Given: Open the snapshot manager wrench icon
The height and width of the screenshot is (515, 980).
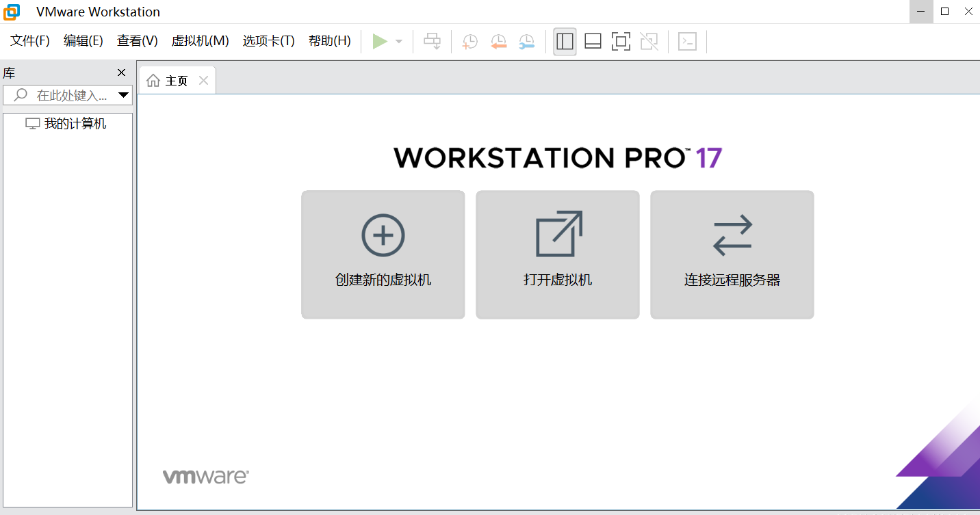Looking at the screenshot, I should pos(526,42).
